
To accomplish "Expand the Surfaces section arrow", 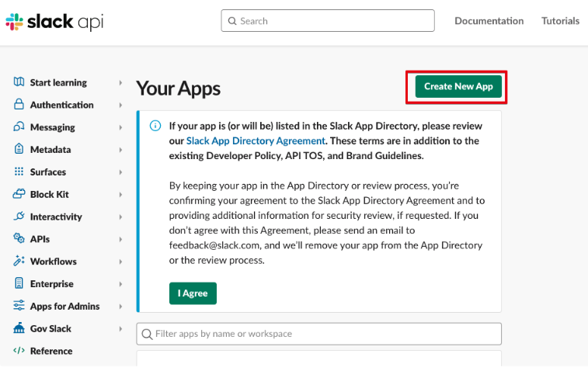I will [x=120, y=172].
